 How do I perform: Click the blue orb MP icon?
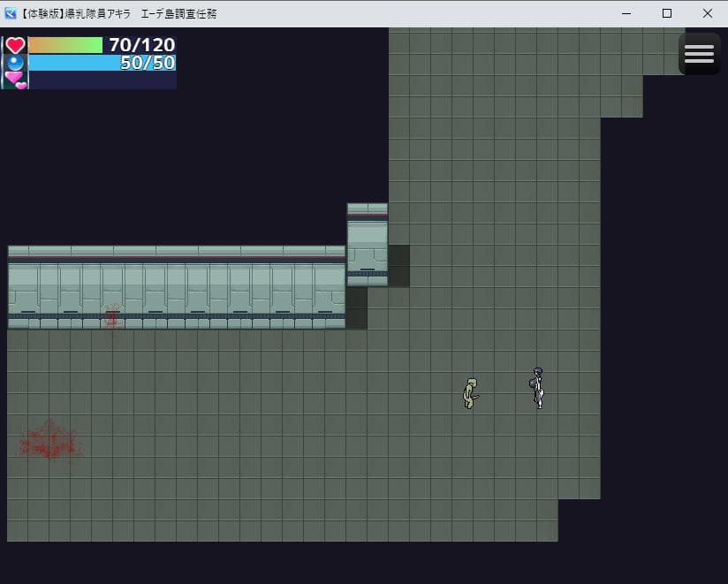click(x=15, y=63)
